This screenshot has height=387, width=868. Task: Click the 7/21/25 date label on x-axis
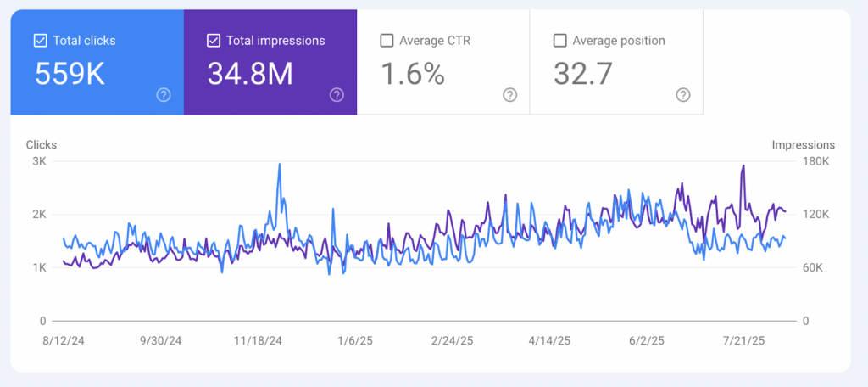[743, 340]
